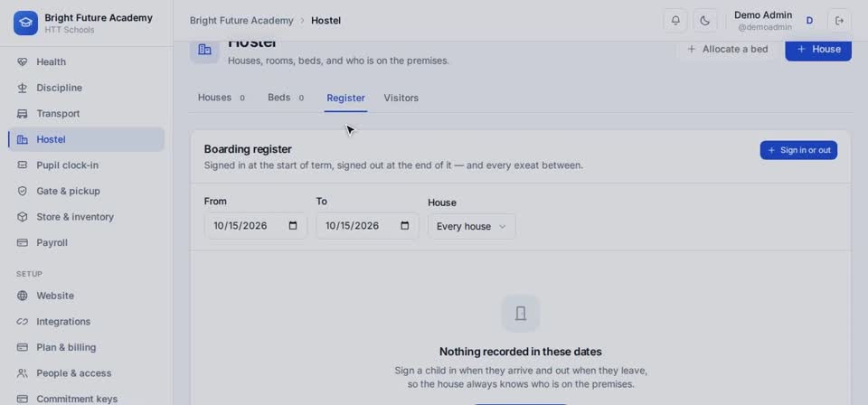Open Discipline in the sidebar menu
868x405 pixels.
(x=87, y=88)
